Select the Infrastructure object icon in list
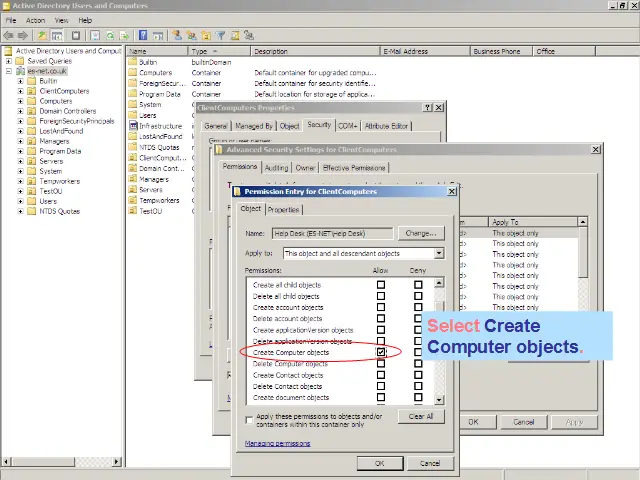 (x=133, y=126)
